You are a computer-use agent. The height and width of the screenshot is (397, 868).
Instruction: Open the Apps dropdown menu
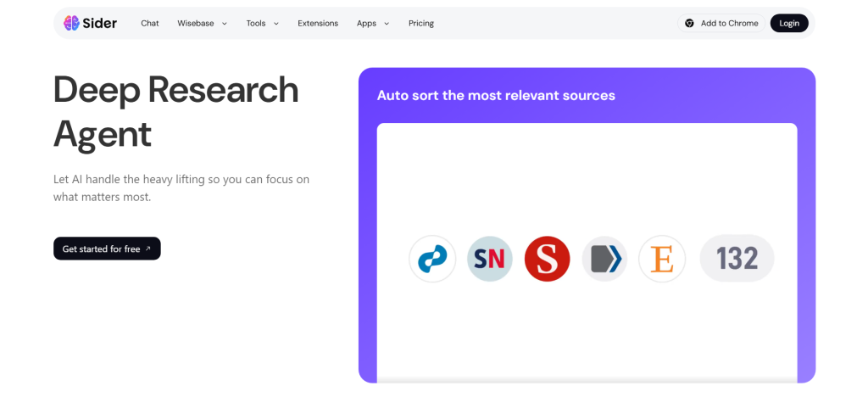pos(373,23)
